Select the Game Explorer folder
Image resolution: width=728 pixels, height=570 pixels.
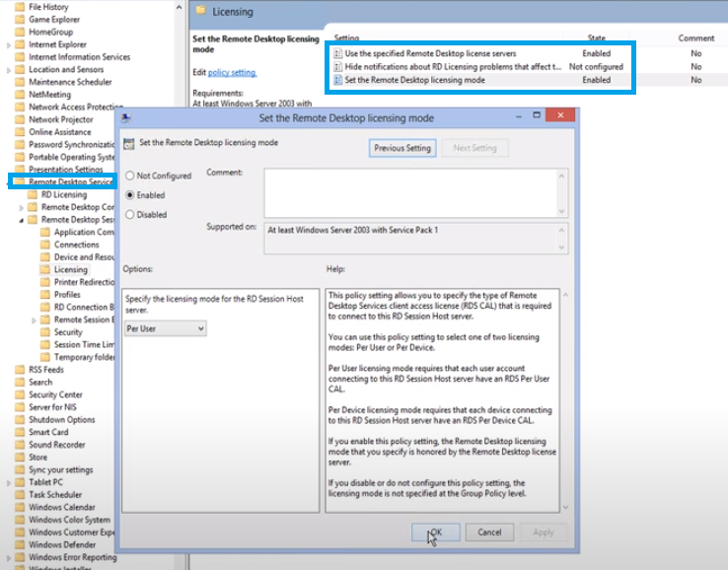(54, 20)
